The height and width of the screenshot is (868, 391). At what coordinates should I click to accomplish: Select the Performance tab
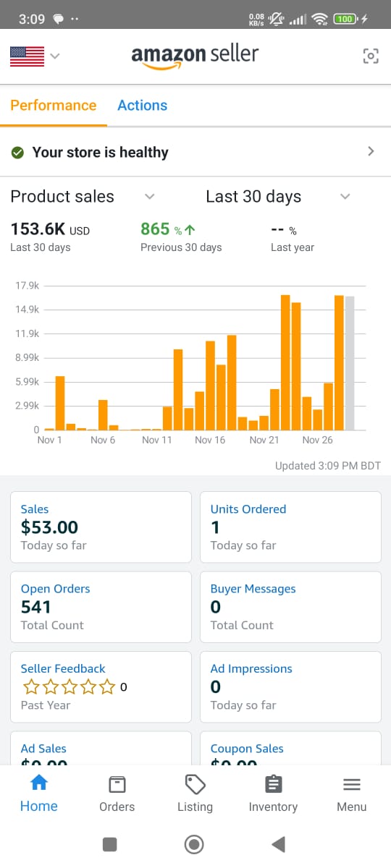click(x=54, y=106)
